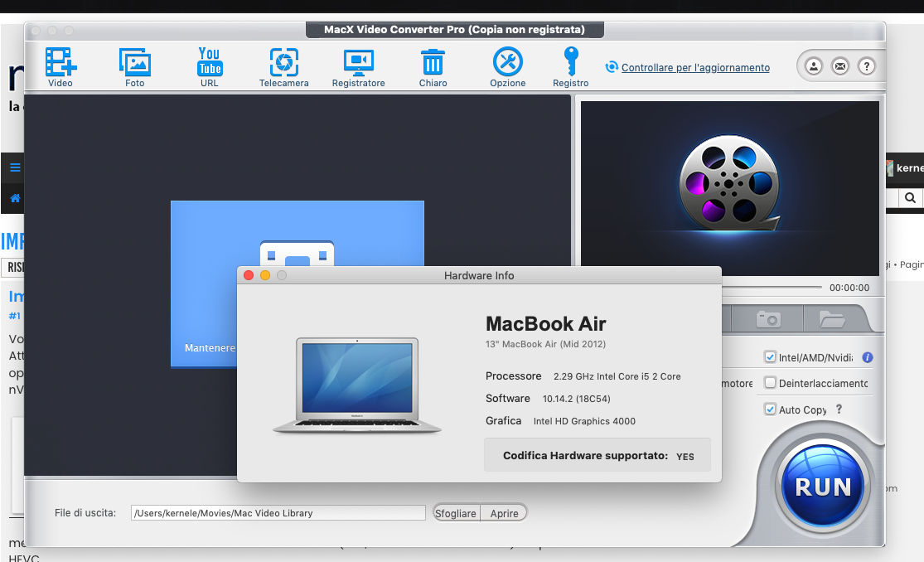Click the '13" MacBook Air (Mid 2012)' text
Viewport: 924px width, 562px height.
click(545, 344)
